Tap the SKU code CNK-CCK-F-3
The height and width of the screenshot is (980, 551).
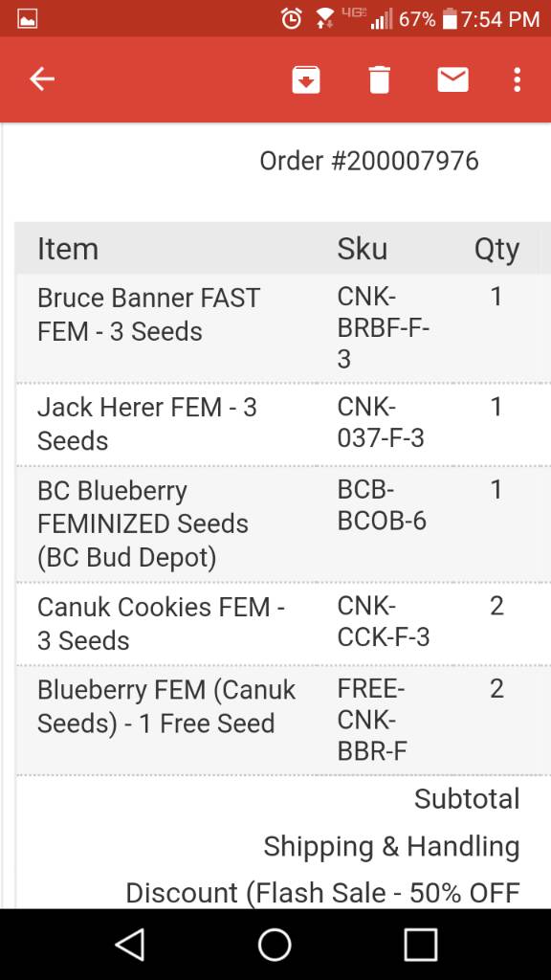coord(383,621)
